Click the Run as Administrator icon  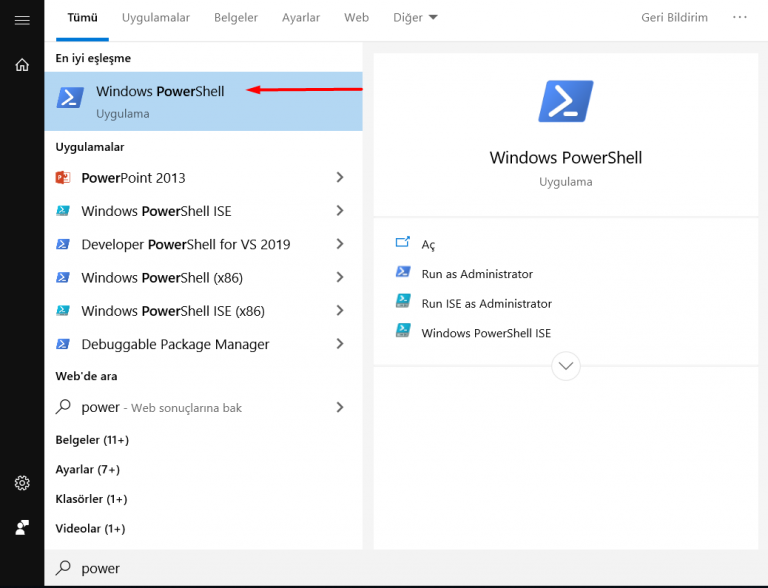tap(403, 271)
